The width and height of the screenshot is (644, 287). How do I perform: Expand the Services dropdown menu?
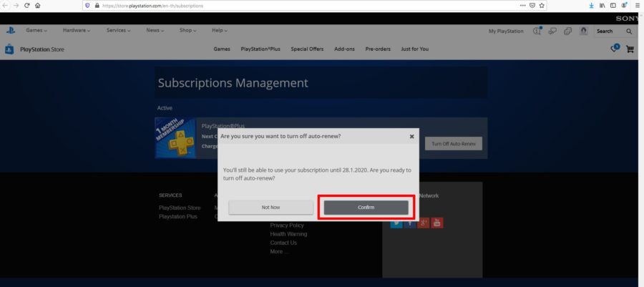(118, 30)
